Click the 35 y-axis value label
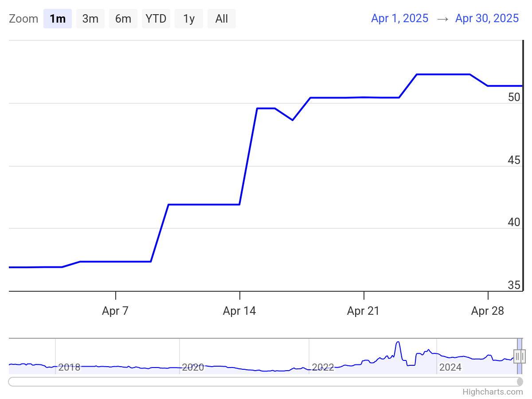532x399 pixels. coord(514,285)
